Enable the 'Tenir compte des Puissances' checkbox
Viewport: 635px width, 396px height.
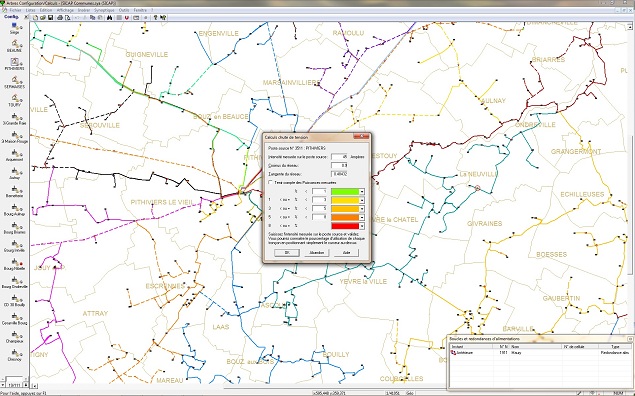(271, 183)
